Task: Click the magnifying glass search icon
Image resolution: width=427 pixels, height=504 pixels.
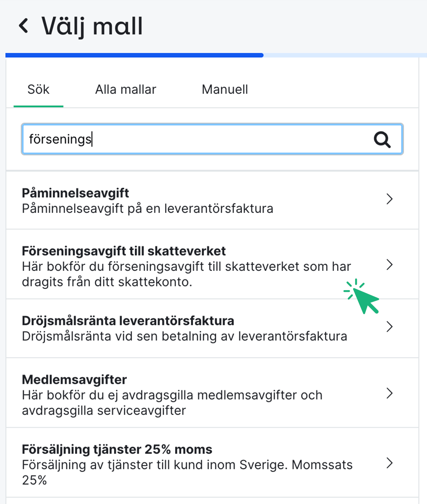Action: (x=382, y=139)
